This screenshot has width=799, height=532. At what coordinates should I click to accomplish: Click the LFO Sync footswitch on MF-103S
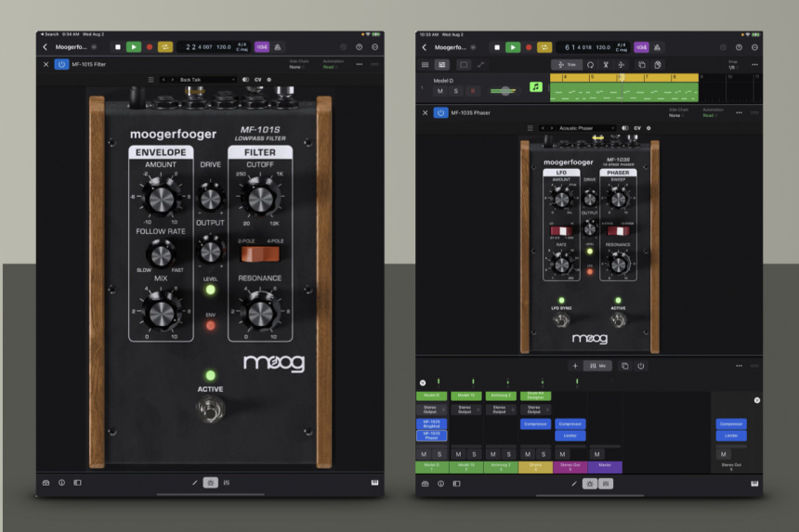pos(561,320)
